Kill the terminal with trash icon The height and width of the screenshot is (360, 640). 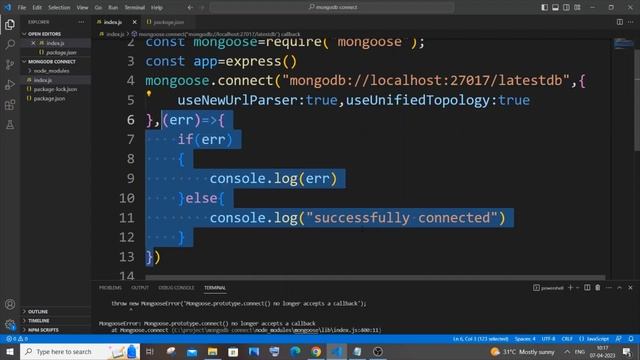tap(598, 288)
